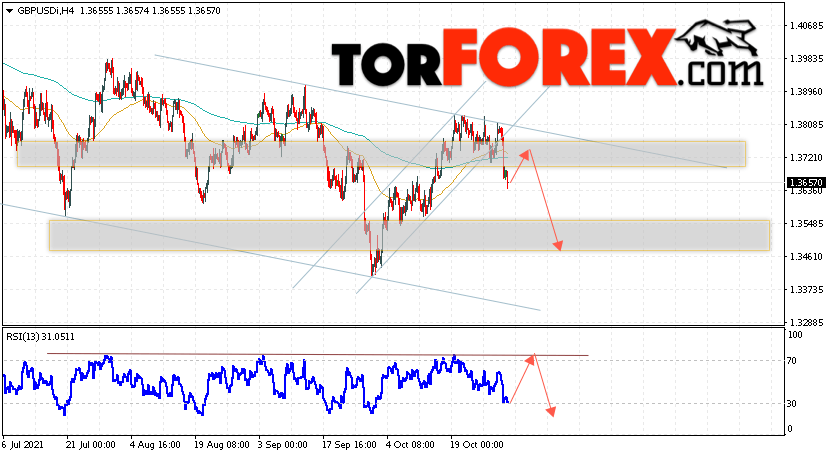This screenshot has width=830, height=456.
Task: Select the time axis label 4 Oct 08:00
Action: [x=410, y=445]
